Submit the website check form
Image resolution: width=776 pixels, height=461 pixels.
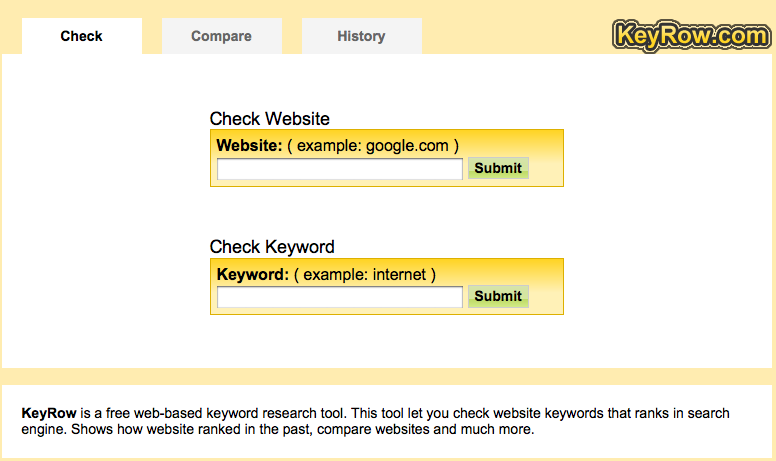pos(498,168)
